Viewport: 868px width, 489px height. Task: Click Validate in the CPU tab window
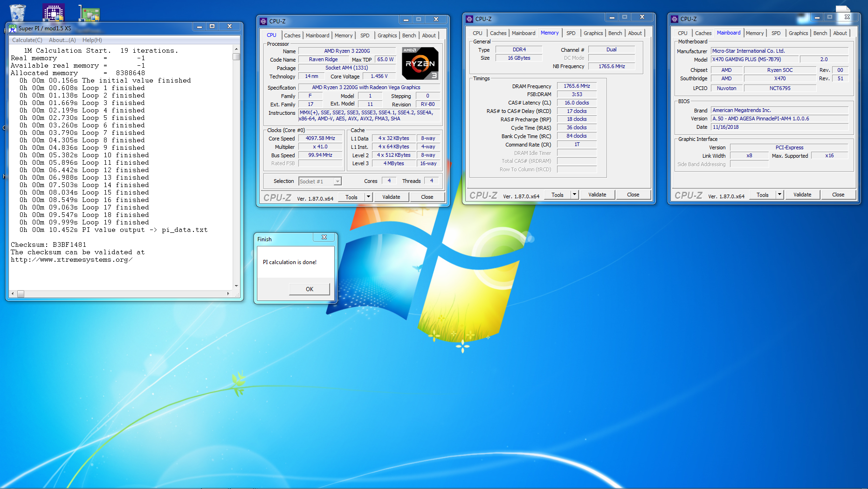pos(391,197)
